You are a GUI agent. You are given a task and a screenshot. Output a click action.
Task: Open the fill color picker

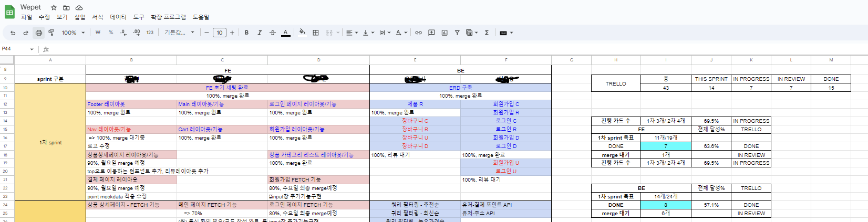[302, 33]
